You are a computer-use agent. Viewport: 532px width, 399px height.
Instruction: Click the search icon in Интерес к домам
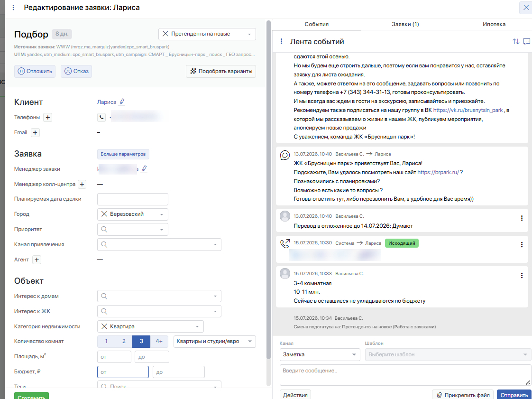pos(104,296)
